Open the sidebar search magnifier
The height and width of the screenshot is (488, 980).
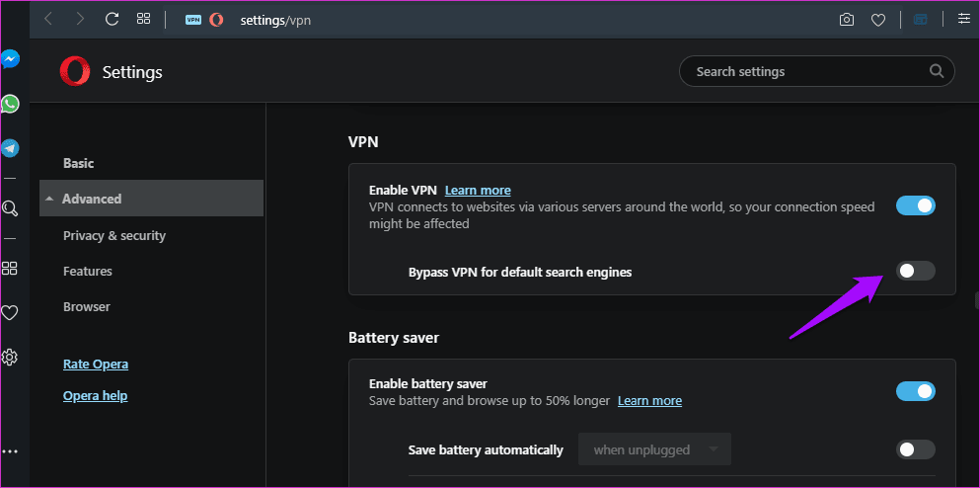10,208
